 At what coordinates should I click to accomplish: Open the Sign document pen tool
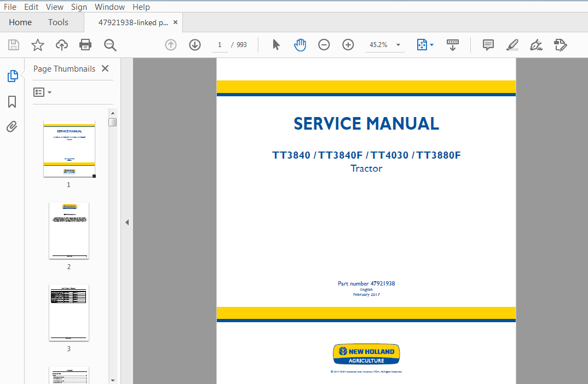(x=536, y=45)
